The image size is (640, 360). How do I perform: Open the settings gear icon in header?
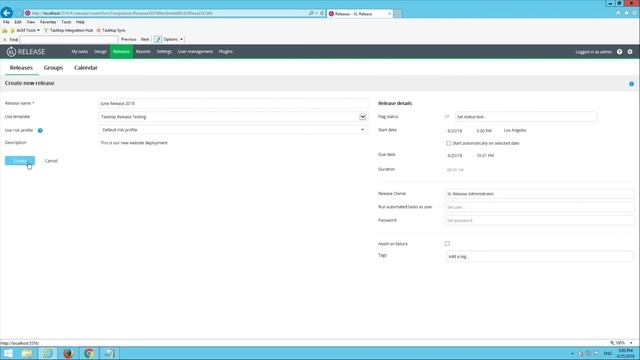click(x=630, y=52)
